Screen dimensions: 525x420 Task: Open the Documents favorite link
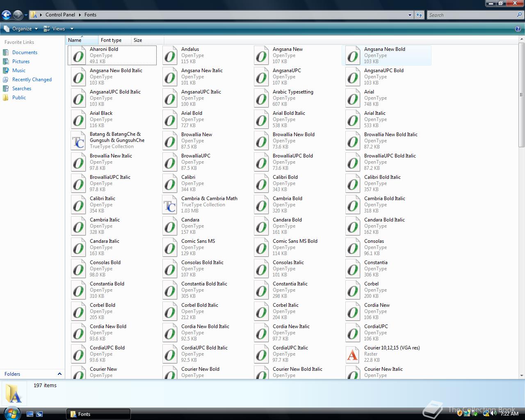[x=25, y=52]
